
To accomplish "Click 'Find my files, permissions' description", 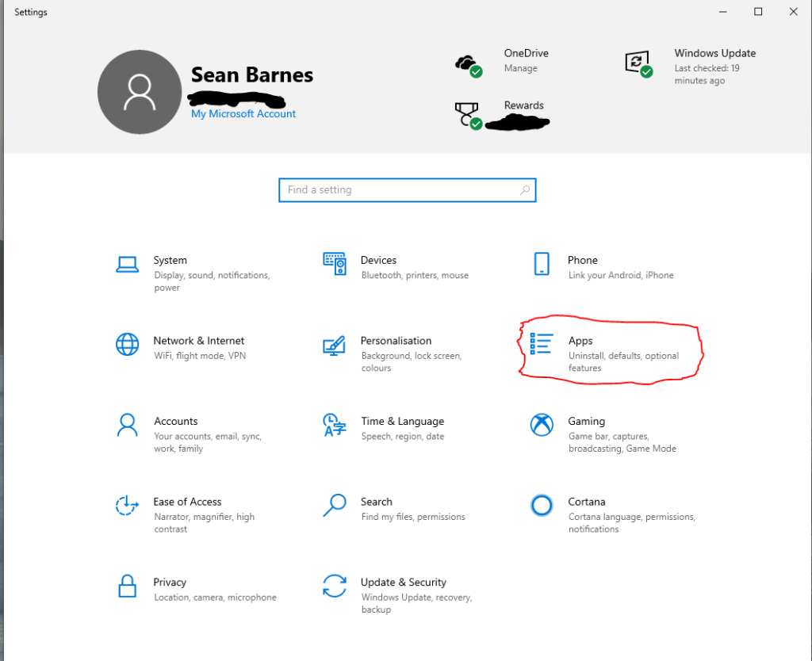I will 413,517.
